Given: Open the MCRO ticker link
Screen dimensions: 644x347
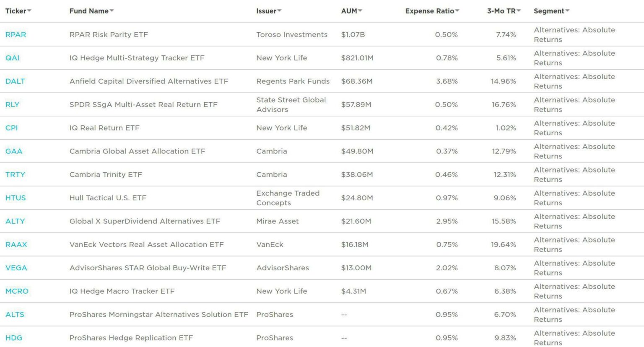Looking at the screenshot, I should (x=17, y=291).
